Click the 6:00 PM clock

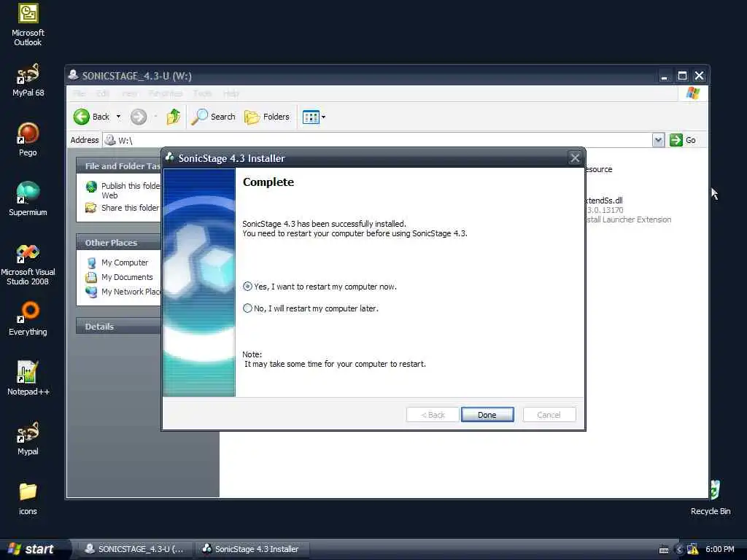click(720, 549)
